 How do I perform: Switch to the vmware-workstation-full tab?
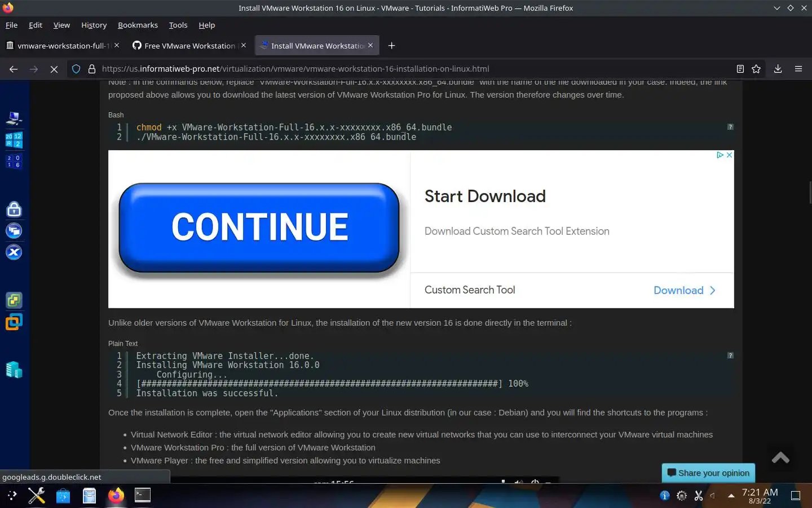62,46
